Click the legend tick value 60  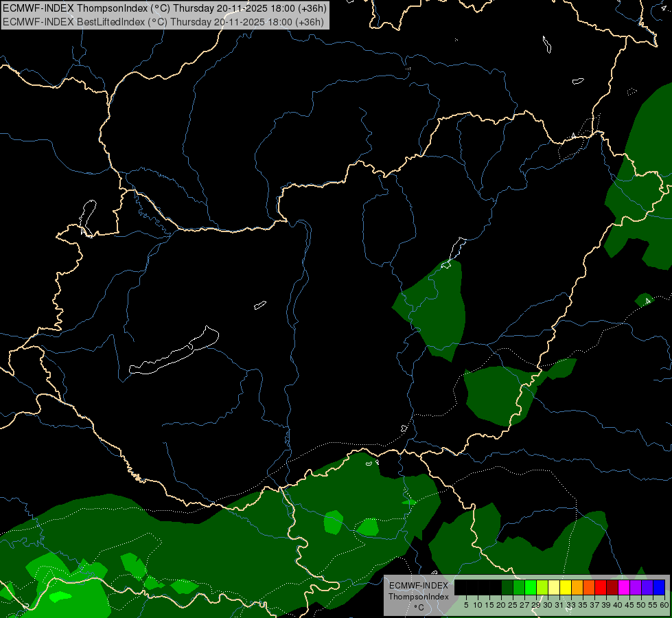click(664, 605)
